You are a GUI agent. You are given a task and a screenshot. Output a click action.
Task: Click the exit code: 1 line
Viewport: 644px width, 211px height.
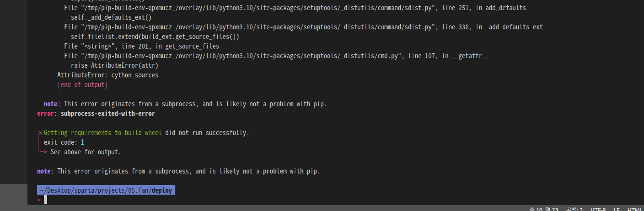(64, 142)
